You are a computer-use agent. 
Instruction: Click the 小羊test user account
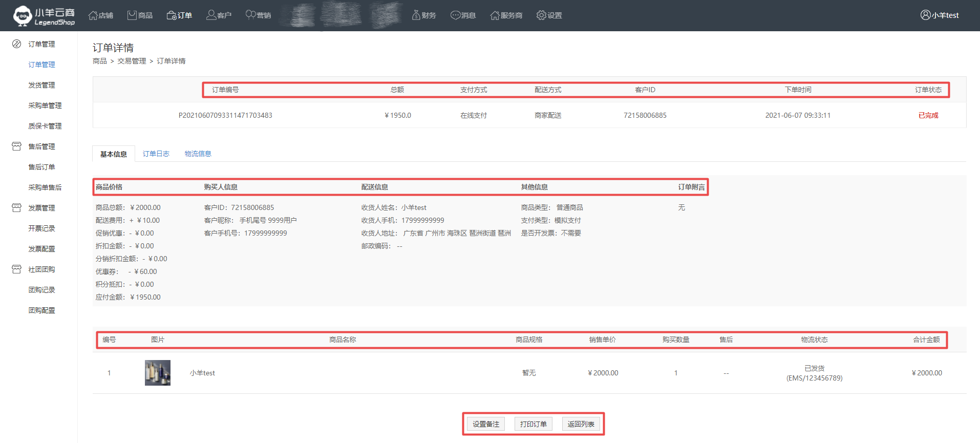coord(939,15)
